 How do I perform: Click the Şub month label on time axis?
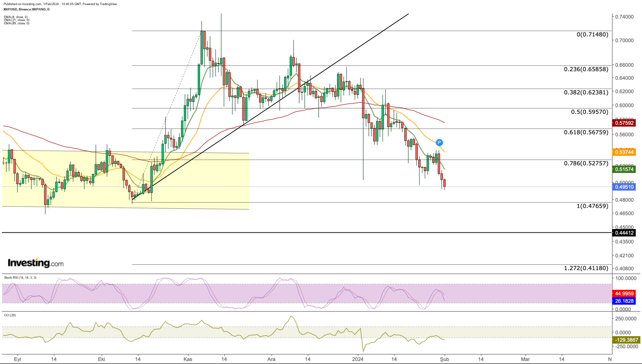[444, 359]
